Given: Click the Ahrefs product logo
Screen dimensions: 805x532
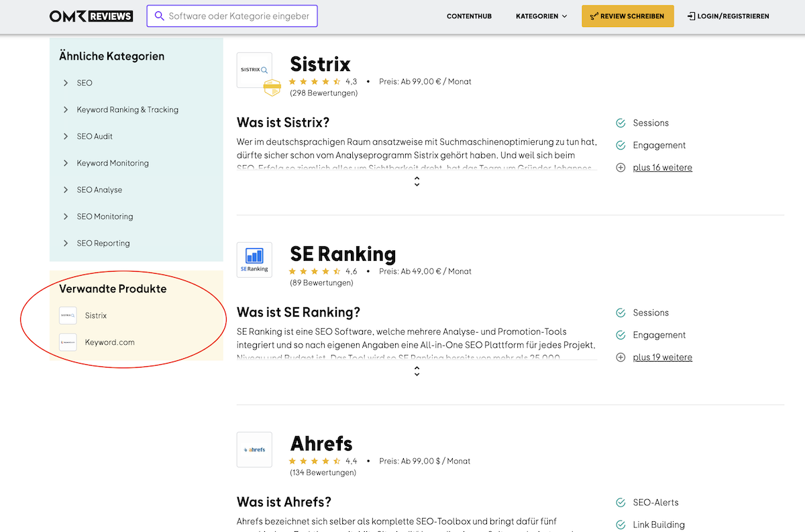Looking at the screenshot, I should click(x=254, y=449).
